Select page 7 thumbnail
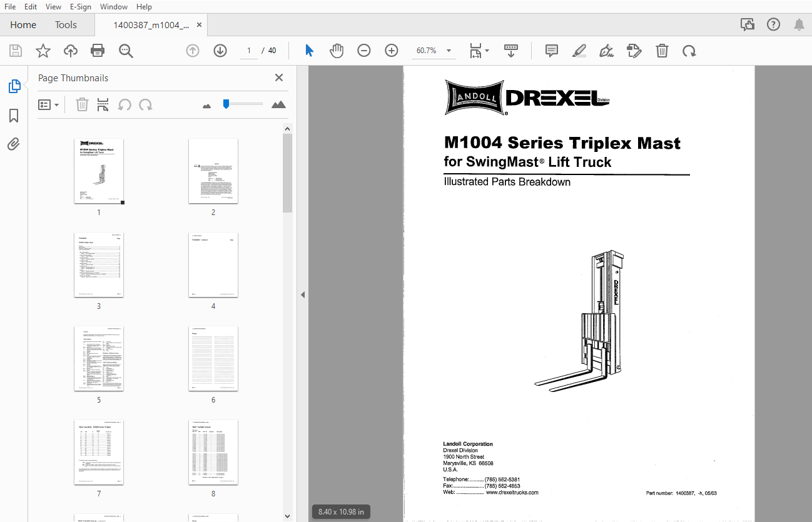Viewport: 812px width, 522px height. click(99, 453)
